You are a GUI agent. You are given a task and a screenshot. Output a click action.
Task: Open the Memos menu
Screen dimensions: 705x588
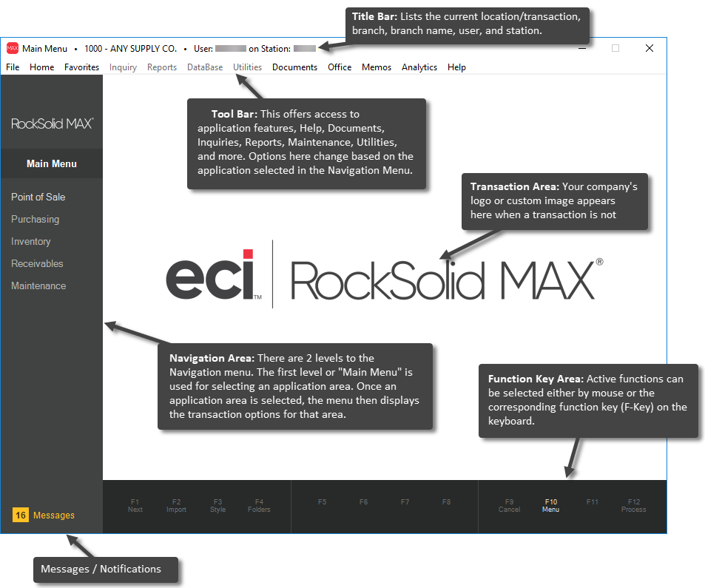(377, 67)
